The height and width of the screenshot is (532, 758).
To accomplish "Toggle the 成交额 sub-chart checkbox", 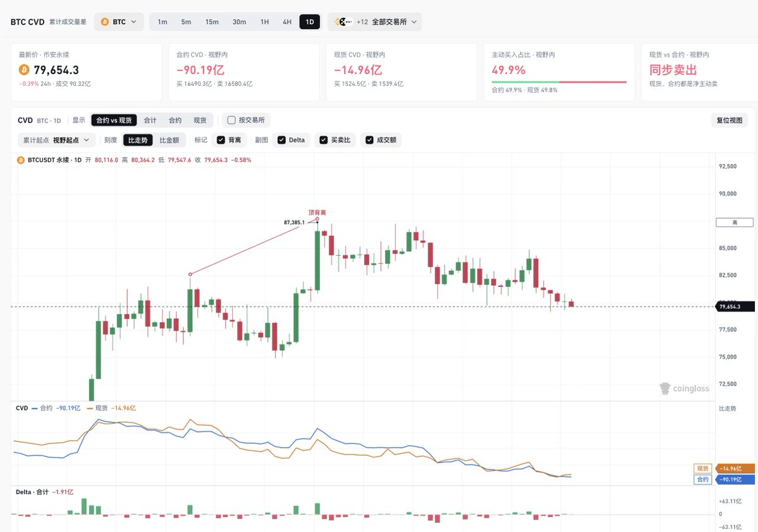I will tap(369, 140).
